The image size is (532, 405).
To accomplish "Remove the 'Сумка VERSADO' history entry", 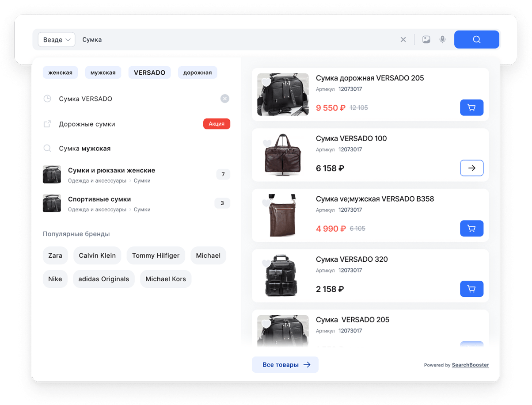I will click(225, 99).
